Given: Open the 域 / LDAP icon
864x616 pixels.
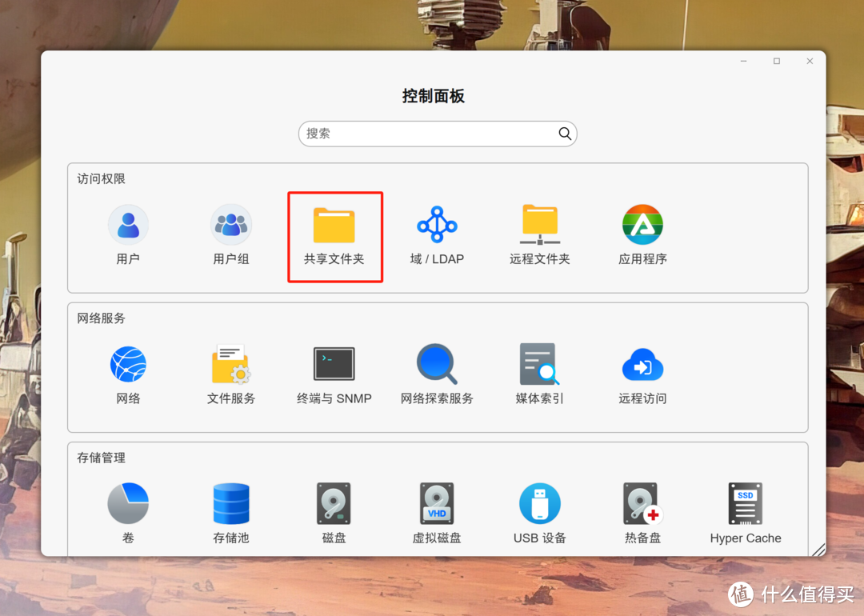Looking at the screenshot, I should [437, 225].
